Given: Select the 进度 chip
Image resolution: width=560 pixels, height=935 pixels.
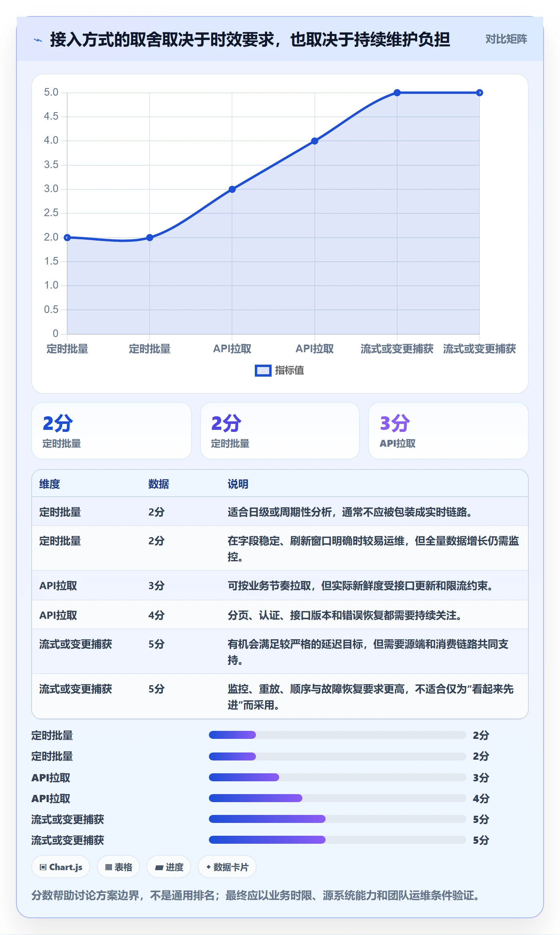Looking at the screenshot, I should point(169,867).
